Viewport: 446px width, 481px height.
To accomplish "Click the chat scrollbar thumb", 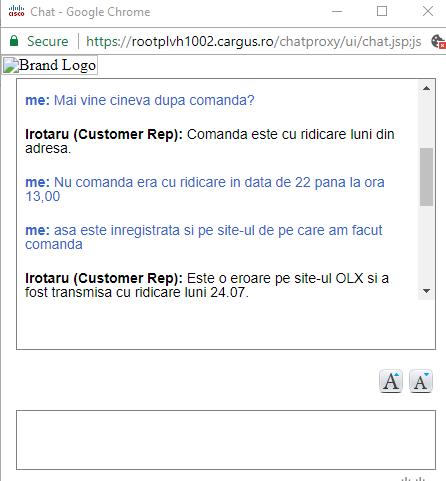I will coord(426,177).
